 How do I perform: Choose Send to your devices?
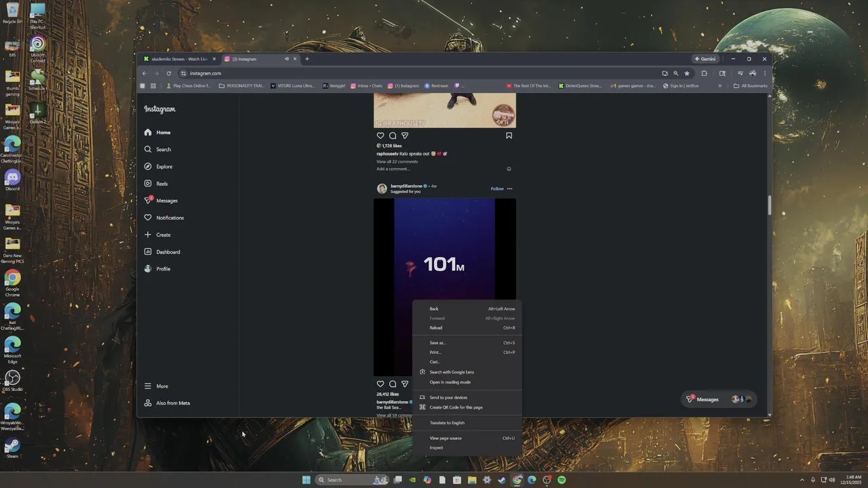467,397
